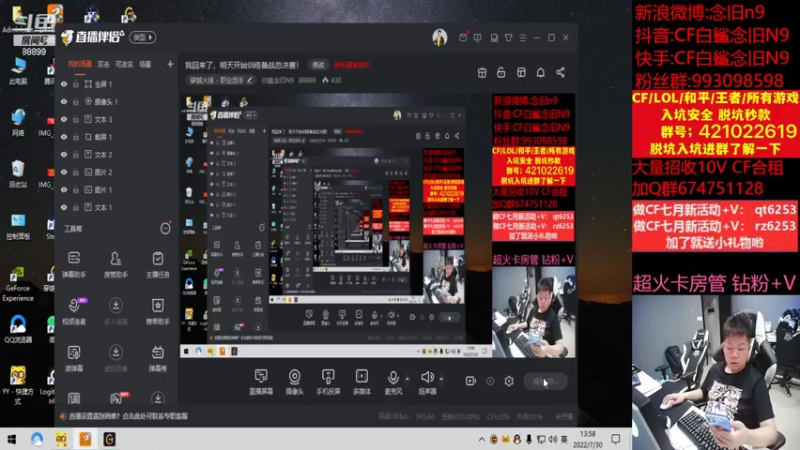Expand speaker volume arrow

click(x=441, y=379)
